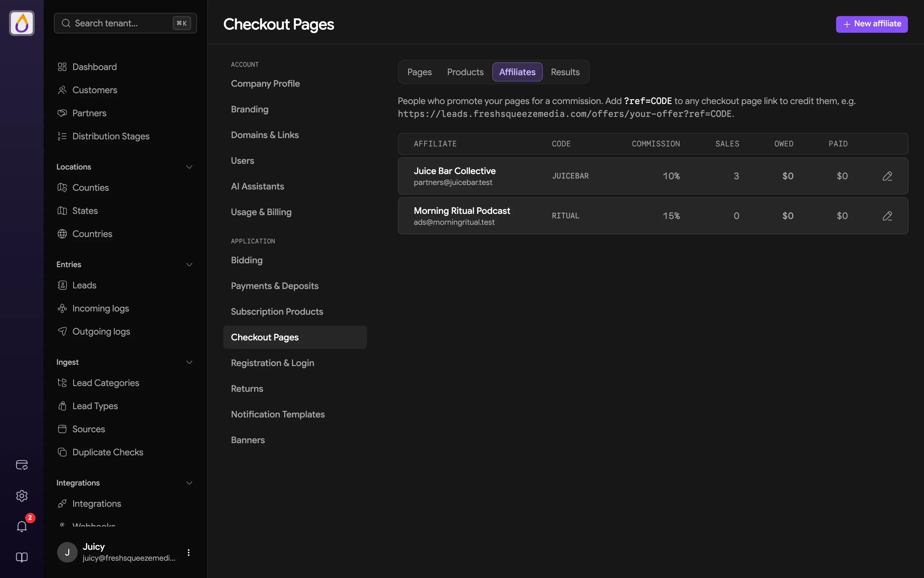Click the Lead Types bag icon
The width and height of the screenshot is (924, 578).
pos(62,406)
